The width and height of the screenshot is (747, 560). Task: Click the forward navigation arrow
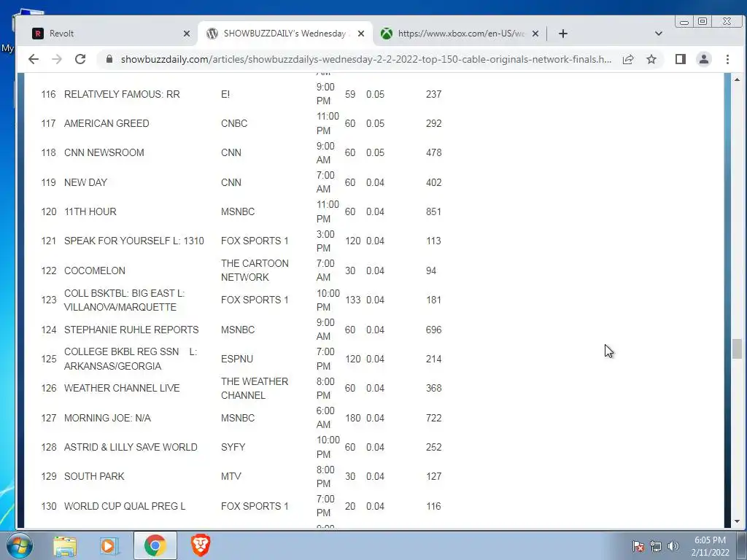(x=57, y=59)
